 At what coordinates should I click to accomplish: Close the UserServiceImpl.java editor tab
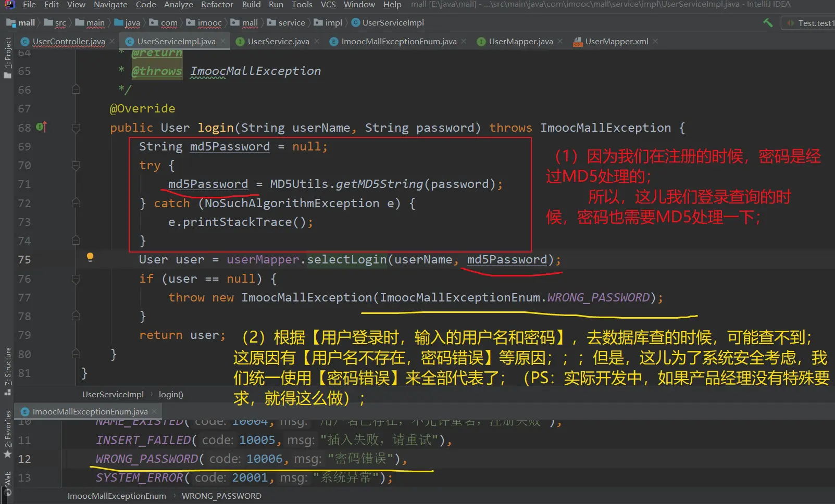[x=223, y=41]
